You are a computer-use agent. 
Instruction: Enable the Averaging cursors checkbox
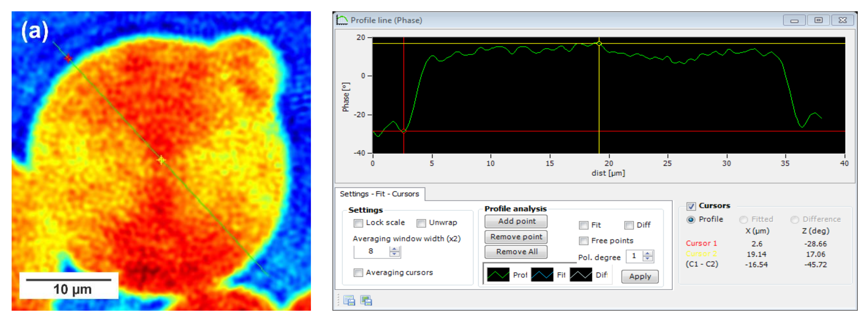pos(358,273)
